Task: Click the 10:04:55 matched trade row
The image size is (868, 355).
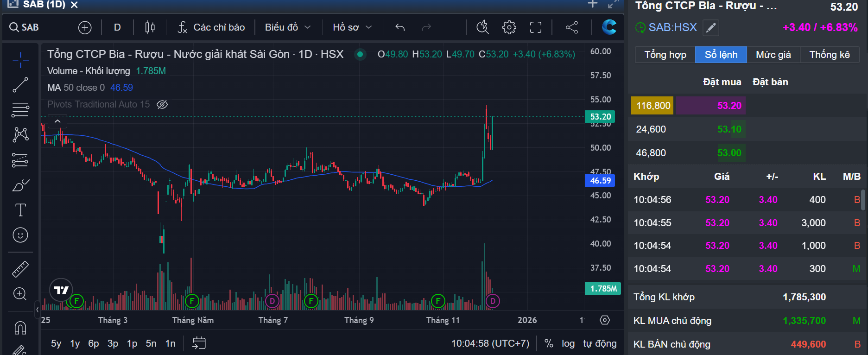Action: pyautogui.click(x=747, y=223)
